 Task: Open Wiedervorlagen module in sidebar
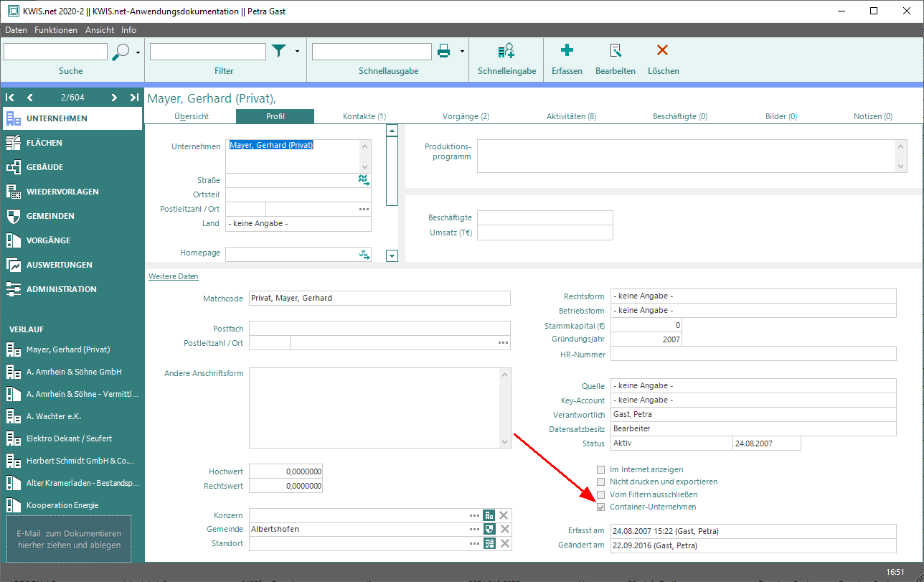pos(72,192)
